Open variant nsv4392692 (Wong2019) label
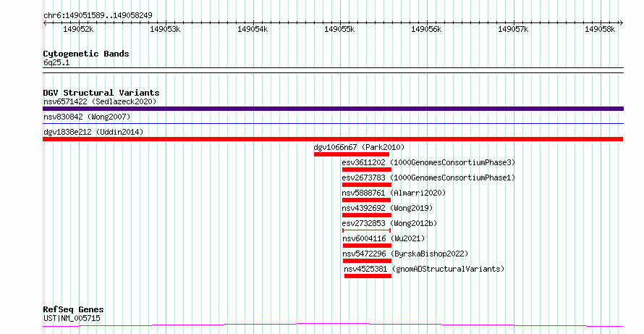This screenshot has width=644, height=334. pos(387,208)
